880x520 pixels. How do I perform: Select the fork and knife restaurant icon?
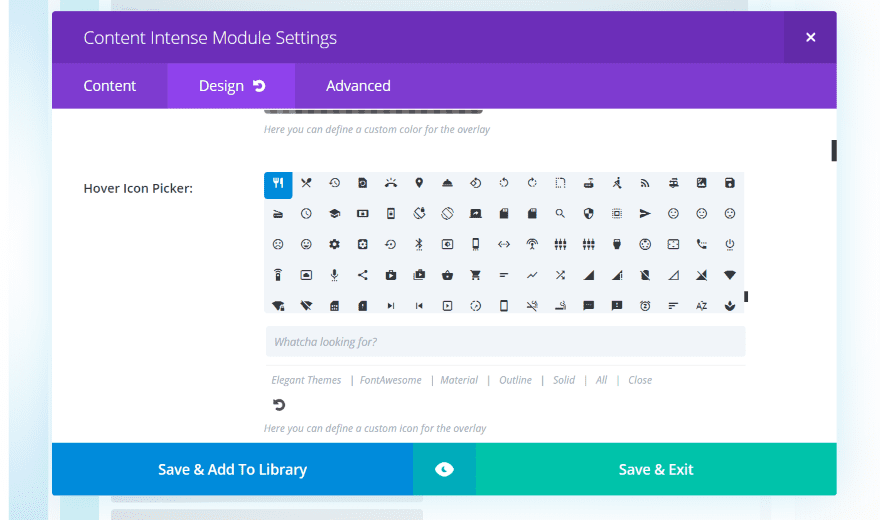pyautogui.click(x=278, y=184)
